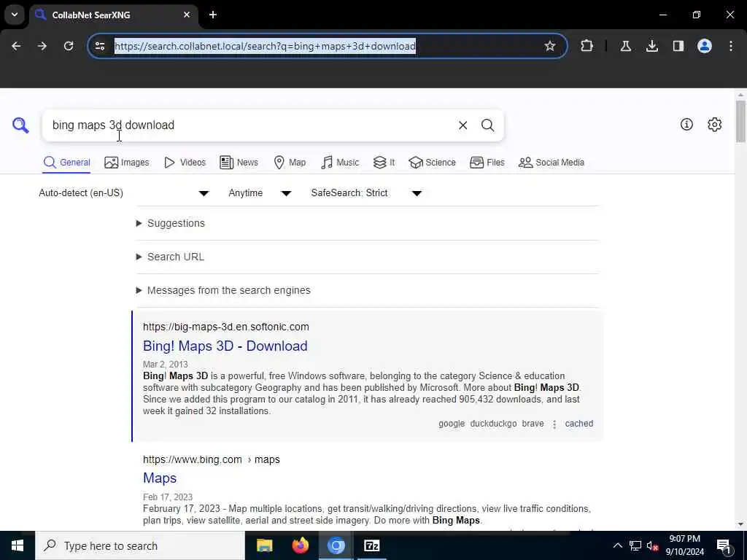Expand Messages from the search engines
Viewport: 747px width, 560px height.
click(x=223, y=290)
